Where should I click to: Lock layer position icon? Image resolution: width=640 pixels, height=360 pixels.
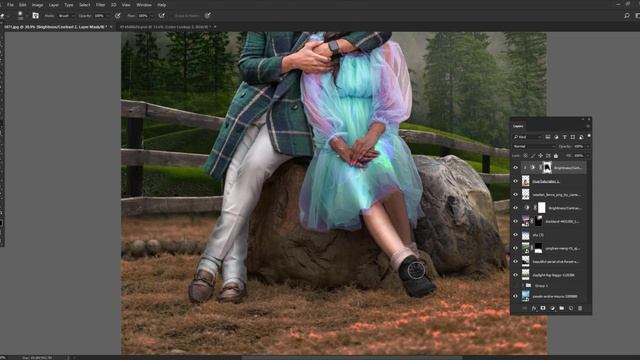[x=540, y=156]
